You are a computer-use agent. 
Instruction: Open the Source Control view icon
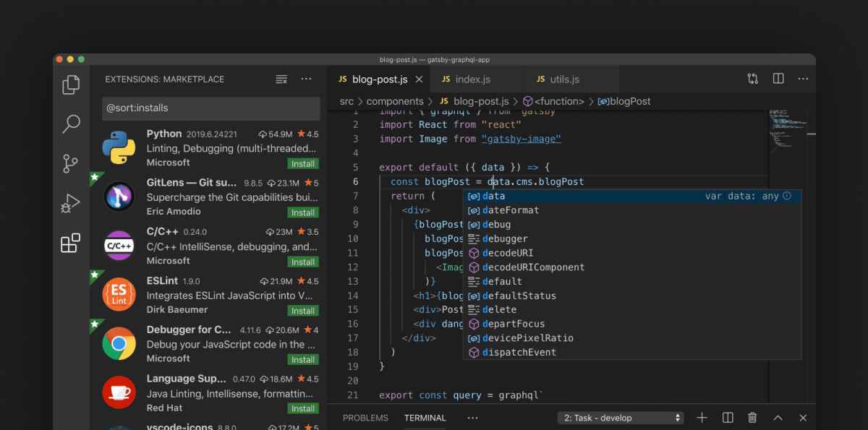tap(71, 163)
